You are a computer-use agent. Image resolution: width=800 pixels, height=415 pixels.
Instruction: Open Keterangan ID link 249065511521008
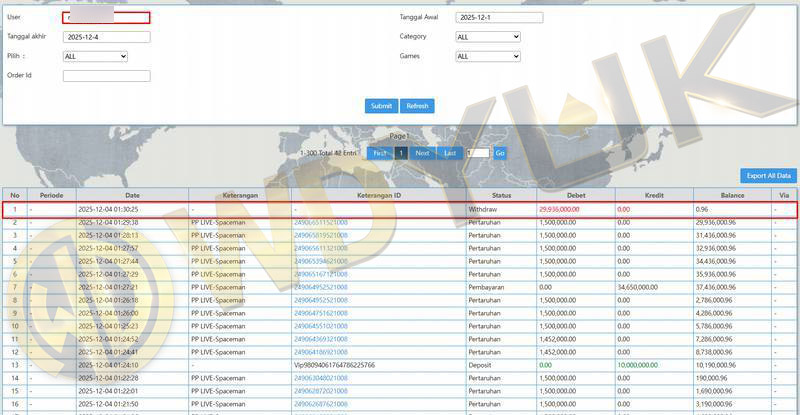[x=320, y=222]
